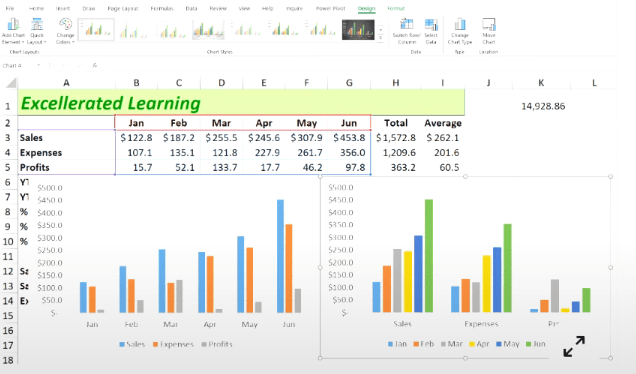Select column H header
Image resolution: width=636 pixels, height=374 pixels.
395,83
